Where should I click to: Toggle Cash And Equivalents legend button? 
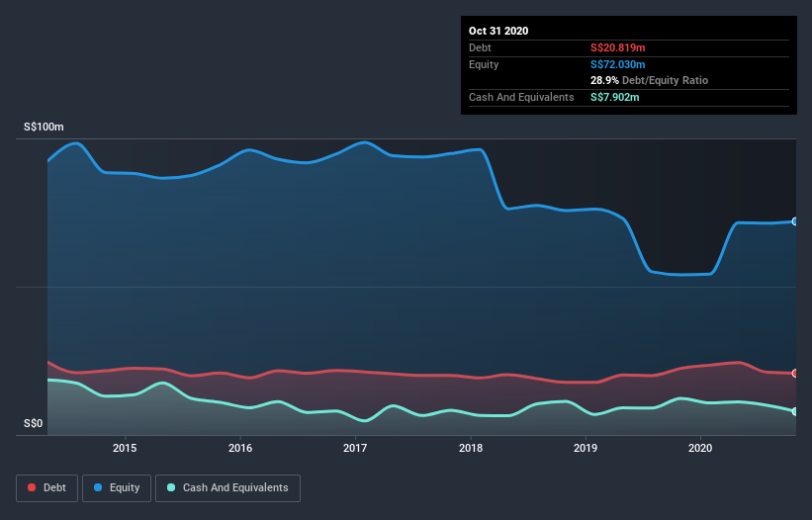click(227, 488)
